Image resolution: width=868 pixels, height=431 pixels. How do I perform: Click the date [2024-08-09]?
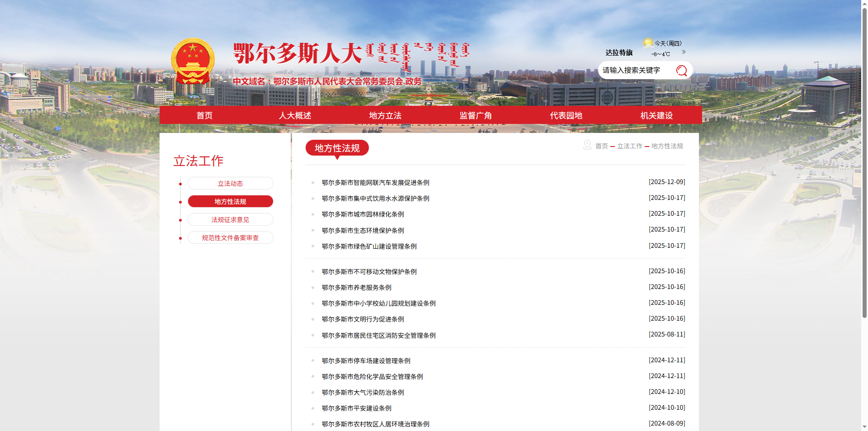coord(667,423)
